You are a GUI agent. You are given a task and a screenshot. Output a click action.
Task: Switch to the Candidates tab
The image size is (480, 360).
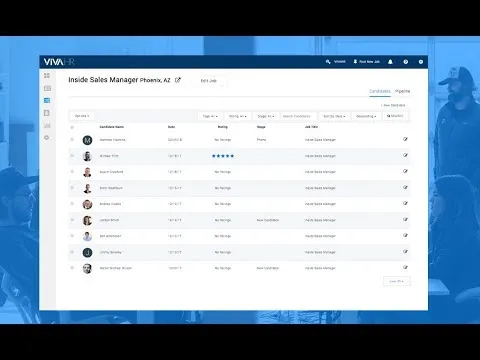point(380,91)
